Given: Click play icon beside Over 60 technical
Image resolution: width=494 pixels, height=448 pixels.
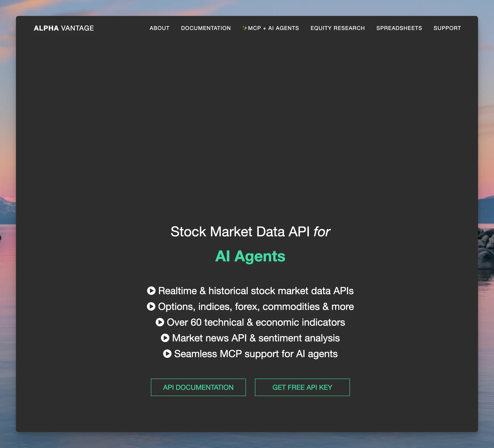Looking at the screenshot, I should pos(160,322).
